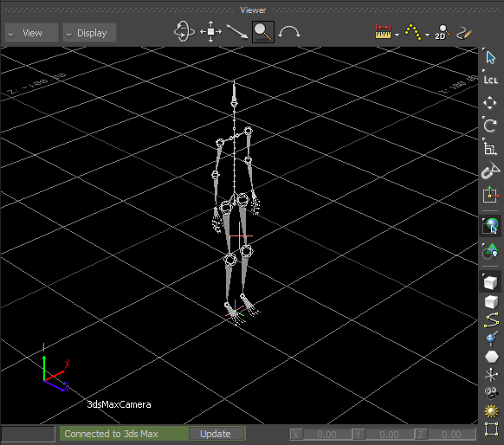This screenshot has width=504, height=445.
Task: Toggle the 2D magnifier mode
Action: coord(443,32)
